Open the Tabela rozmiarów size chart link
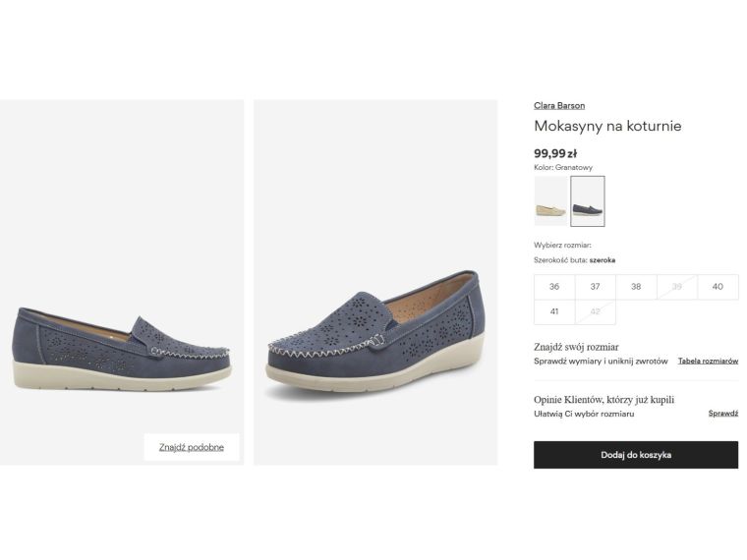 coord(708,362)
